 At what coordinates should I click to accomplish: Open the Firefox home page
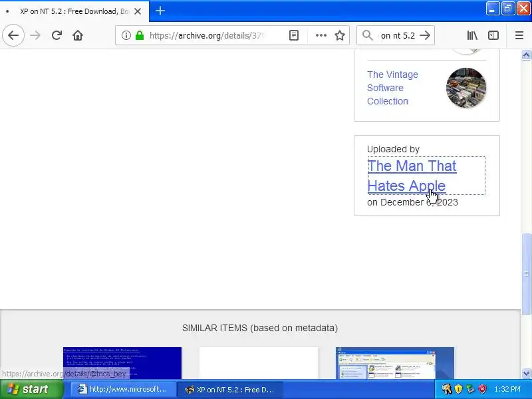78,35
